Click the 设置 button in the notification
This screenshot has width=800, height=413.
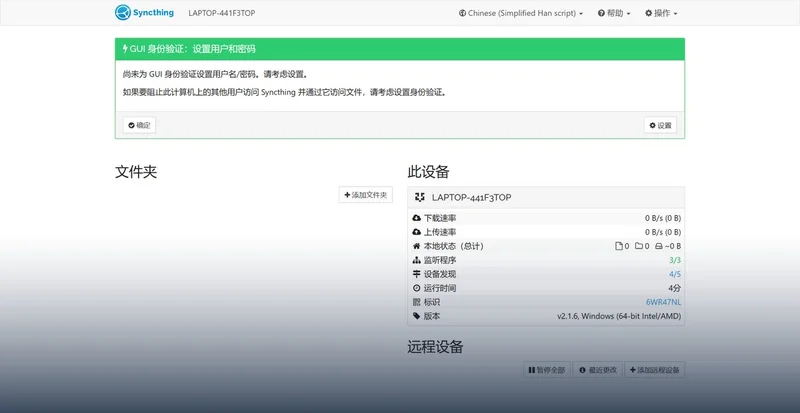point(660,125)
